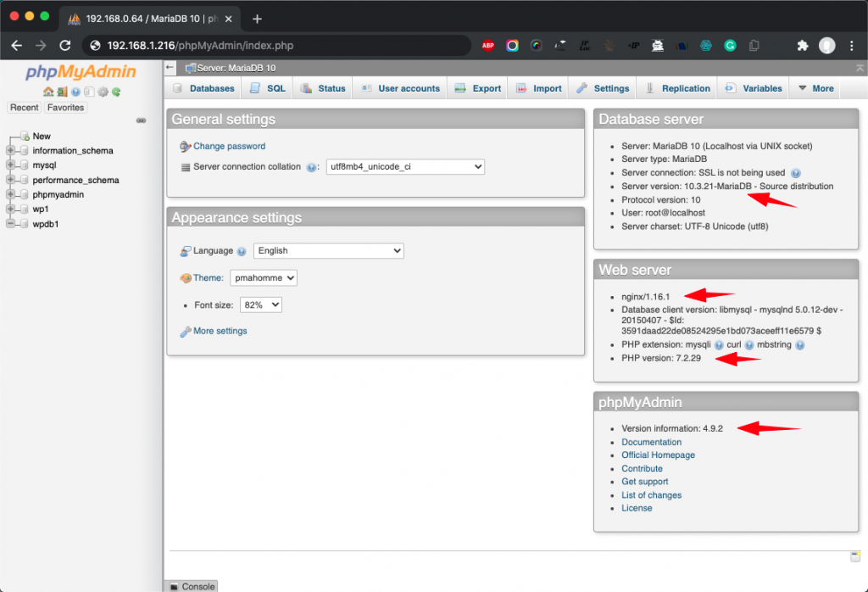Expand the performance_schema database node

[10, 180]
